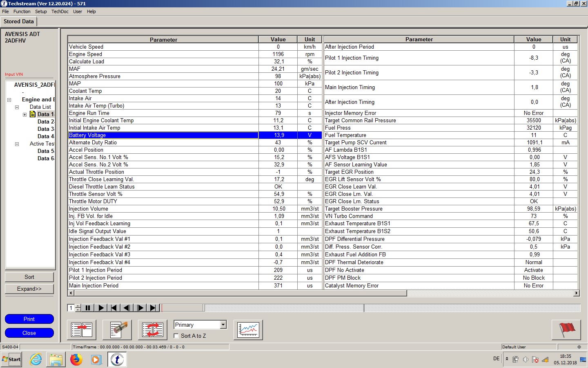Screen dimensions: 588x368
Task: Increase the playback speed stepper value
Action: tap(78, 306)
